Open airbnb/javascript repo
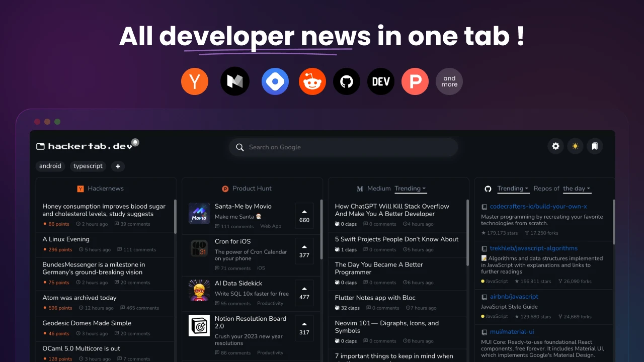 (514, 297)
